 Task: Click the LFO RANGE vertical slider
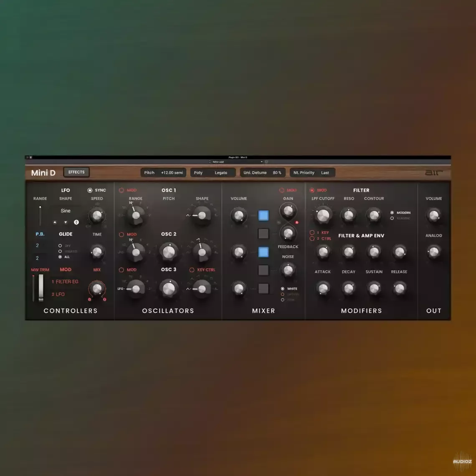pyautogui.click(x=40, y=216)
